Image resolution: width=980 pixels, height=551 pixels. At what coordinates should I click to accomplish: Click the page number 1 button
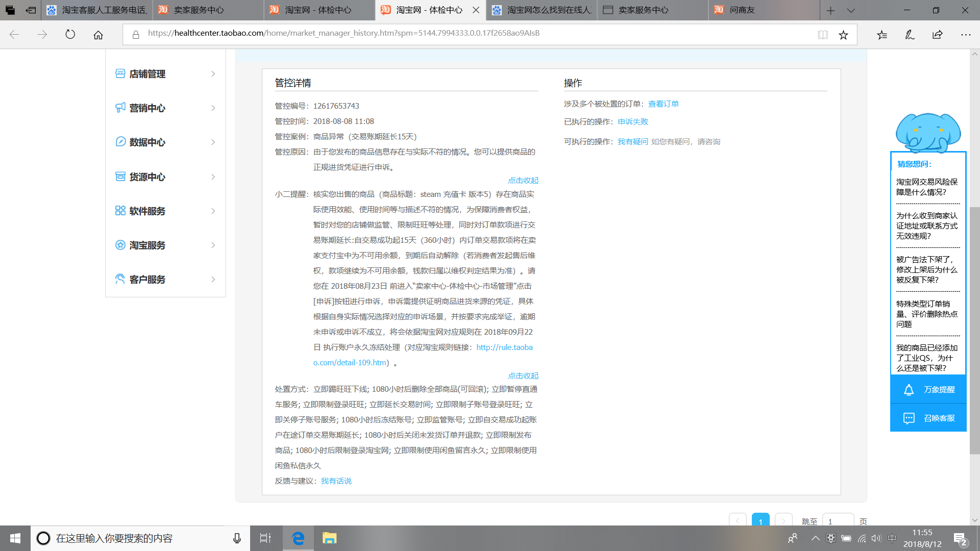[761, 520]
